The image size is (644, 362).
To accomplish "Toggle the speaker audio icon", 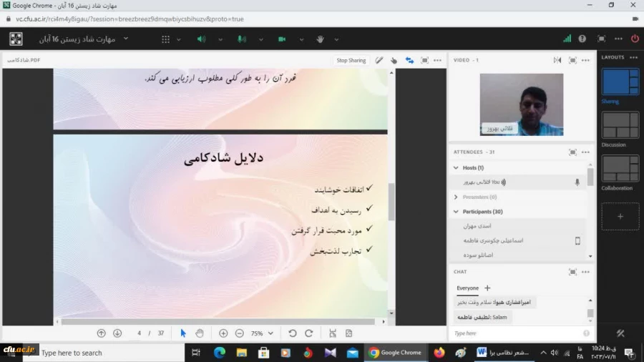I will click(201, 39).
